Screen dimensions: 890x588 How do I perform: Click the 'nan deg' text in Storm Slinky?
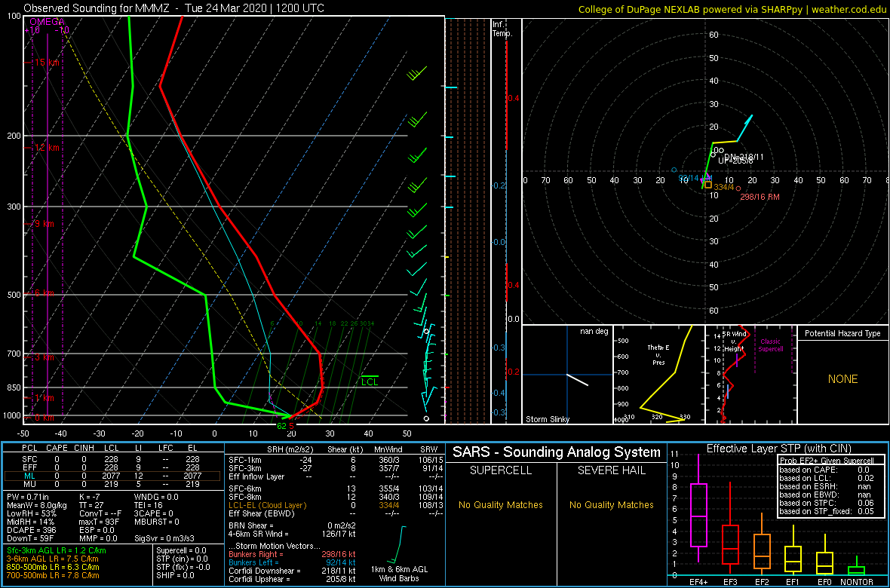(594, 332)
